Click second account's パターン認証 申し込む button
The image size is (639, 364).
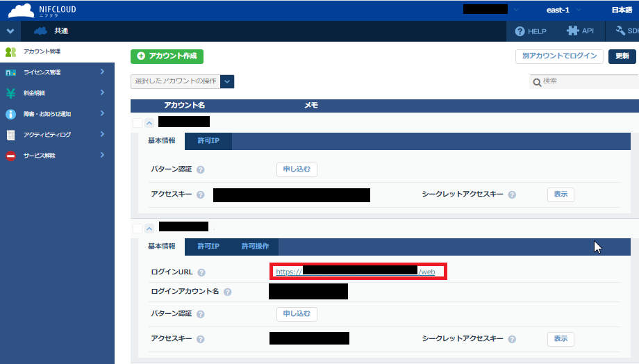tap(297, 314)
